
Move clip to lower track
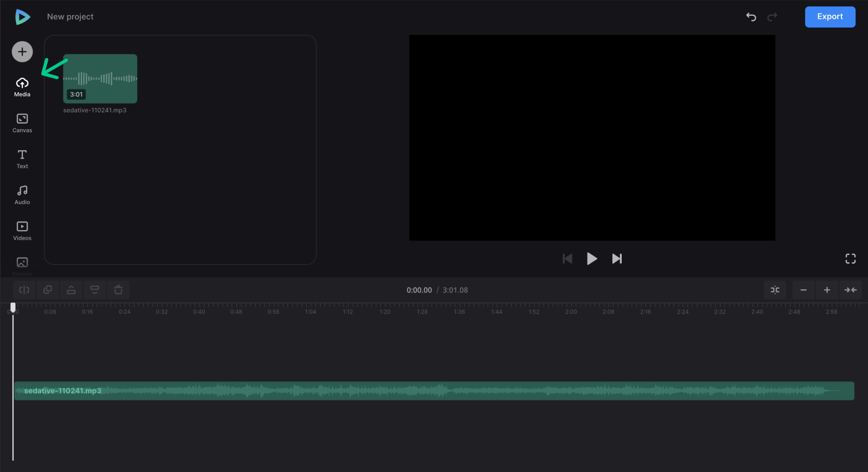[94, 290]
